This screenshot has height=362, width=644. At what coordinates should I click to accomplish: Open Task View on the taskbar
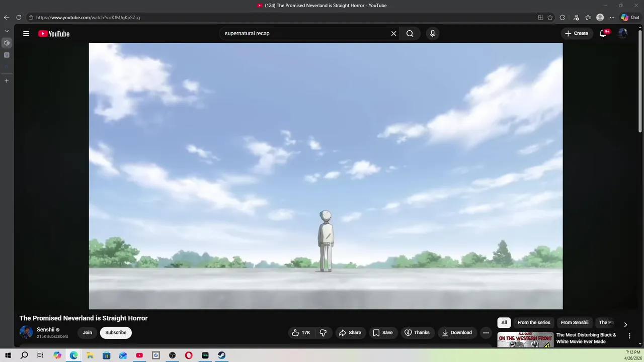click(x=40, y=355)
